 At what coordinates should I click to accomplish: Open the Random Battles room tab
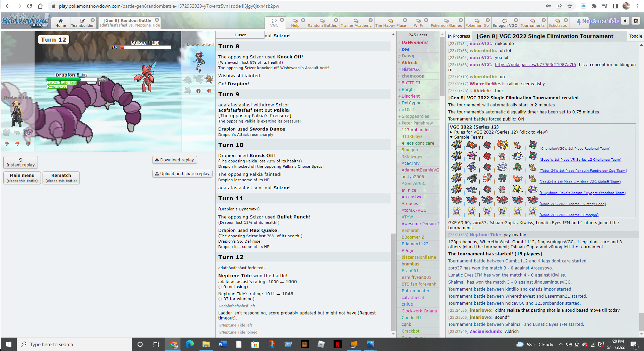tap(322, 23)
